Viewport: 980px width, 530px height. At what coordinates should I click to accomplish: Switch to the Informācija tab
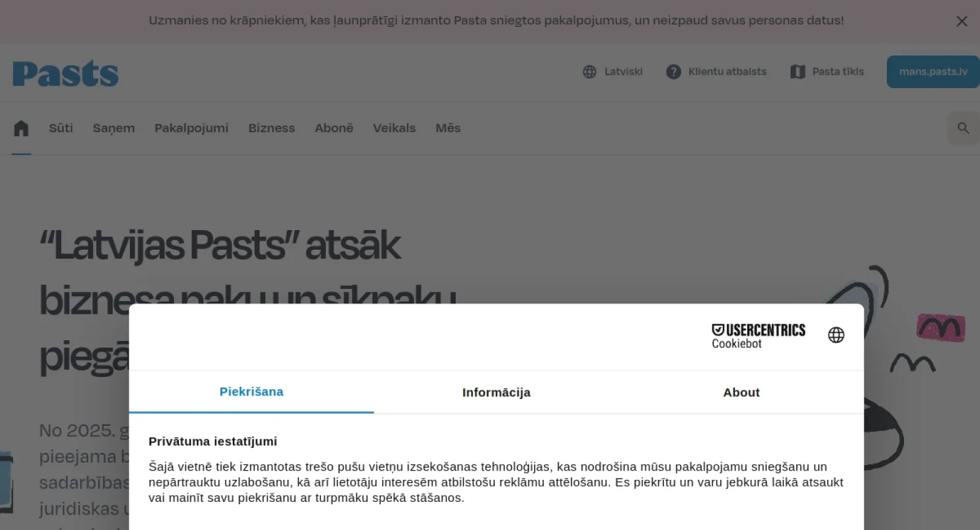(496, 392)
